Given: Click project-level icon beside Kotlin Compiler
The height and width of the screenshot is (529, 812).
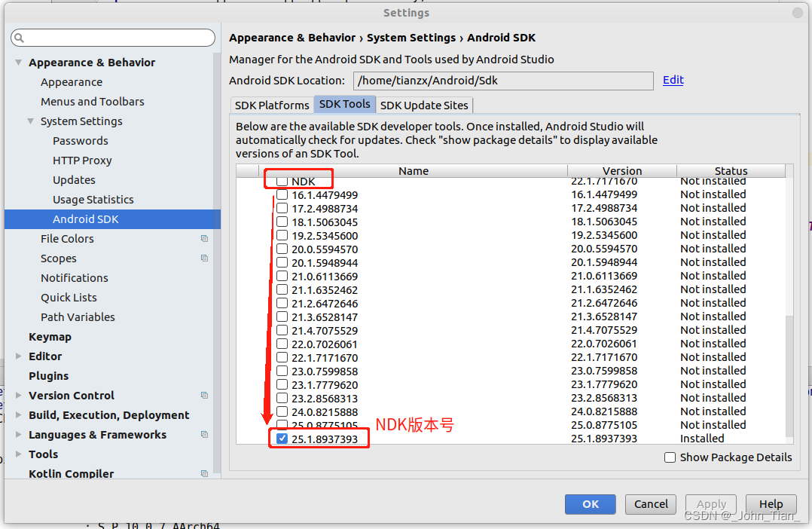Looking at the screenshot, I should point(205,473).
